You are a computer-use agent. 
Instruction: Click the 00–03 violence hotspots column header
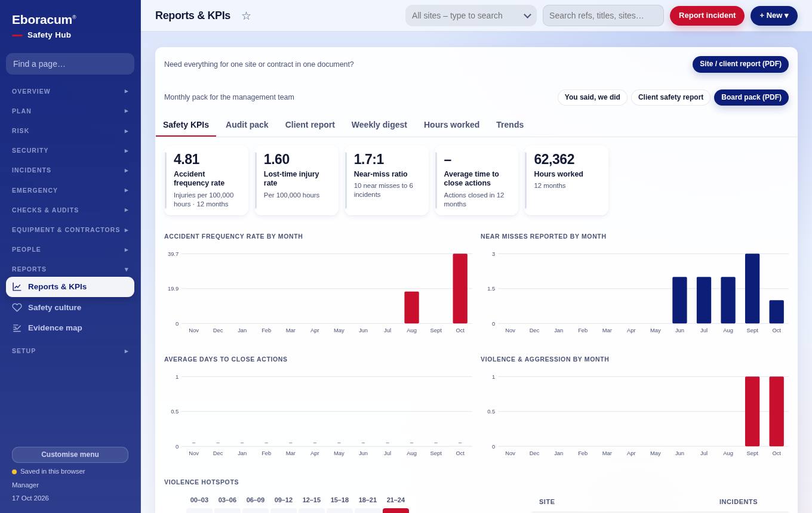199,500
